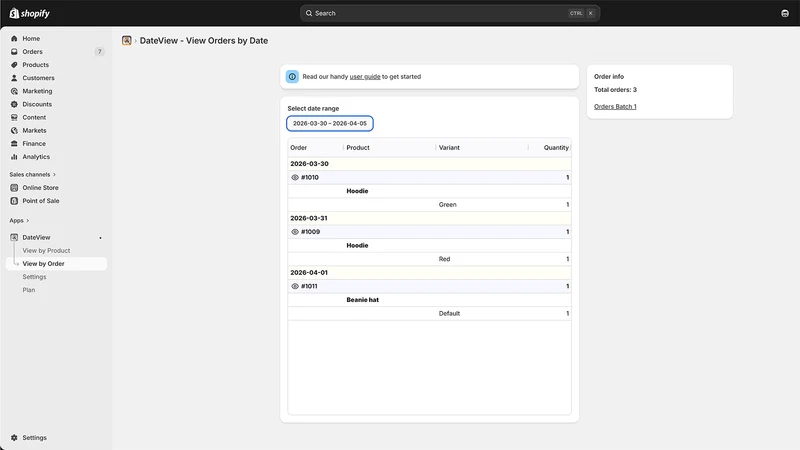Image resolution: width=800 pixels, height=450 pixels.
Task: Click the Orders count badge 7
Action: point(99,52)
